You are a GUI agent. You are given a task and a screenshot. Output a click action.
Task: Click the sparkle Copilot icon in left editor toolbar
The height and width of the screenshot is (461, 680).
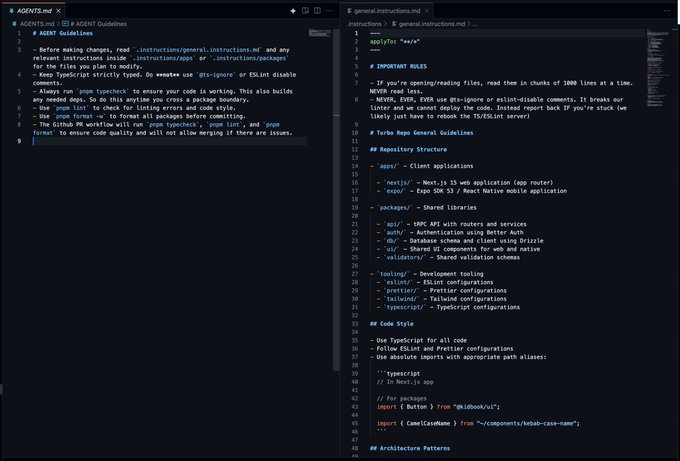tap(293, 11)
